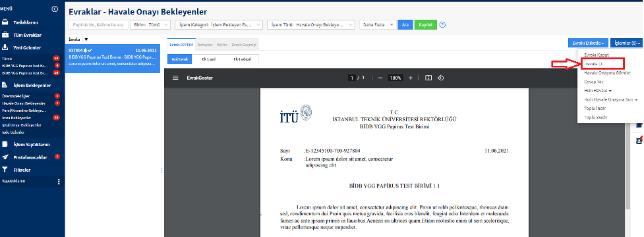The width and height of the screenshot is (644, 237).
Task: Open the PDF viewer hamburger menu
Action: [x=175, y=78]
